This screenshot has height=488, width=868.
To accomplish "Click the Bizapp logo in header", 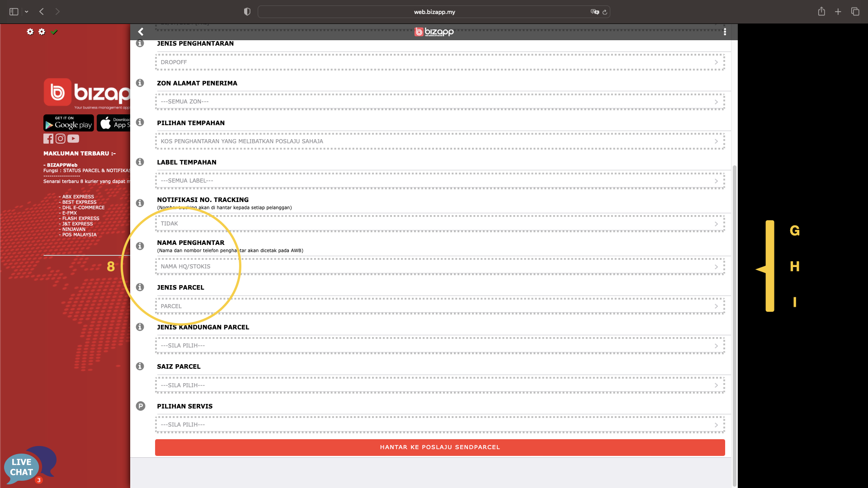I will pos(434,32).
